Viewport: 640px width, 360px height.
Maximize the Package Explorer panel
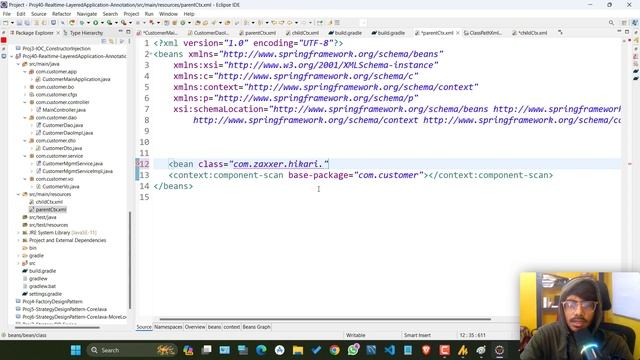[128, 32]
